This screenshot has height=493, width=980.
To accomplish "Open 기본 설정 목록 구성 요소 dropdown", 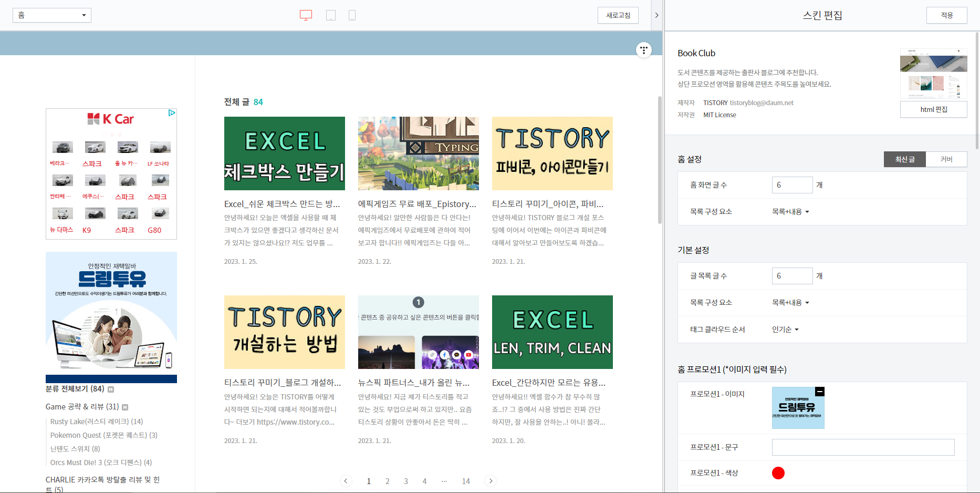I will [x=790, y=303].
